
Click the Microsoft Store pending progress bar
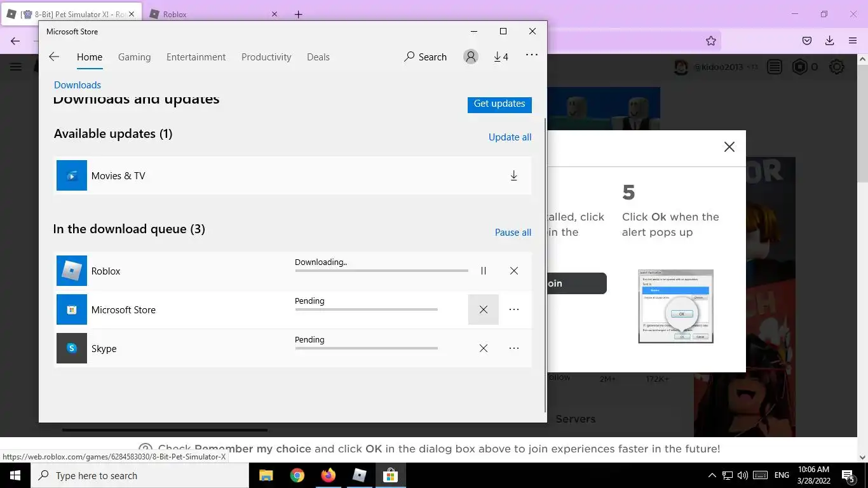366,309
